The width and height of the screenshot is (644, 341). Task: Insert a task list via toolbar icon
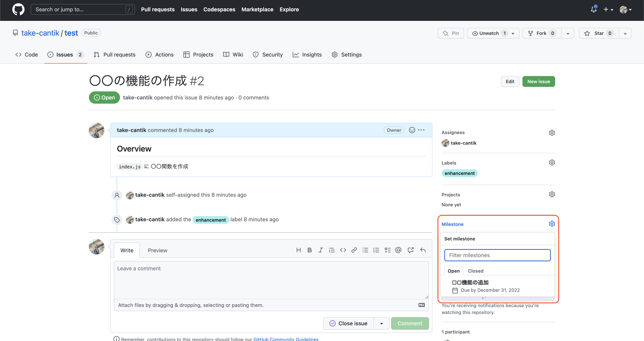coord(388,250)
